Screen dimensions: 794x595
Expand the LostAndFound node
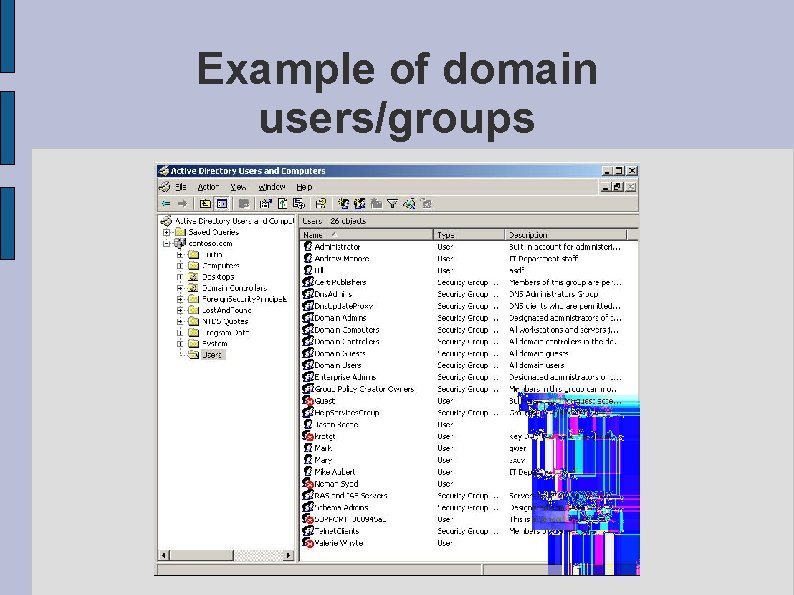179,310
